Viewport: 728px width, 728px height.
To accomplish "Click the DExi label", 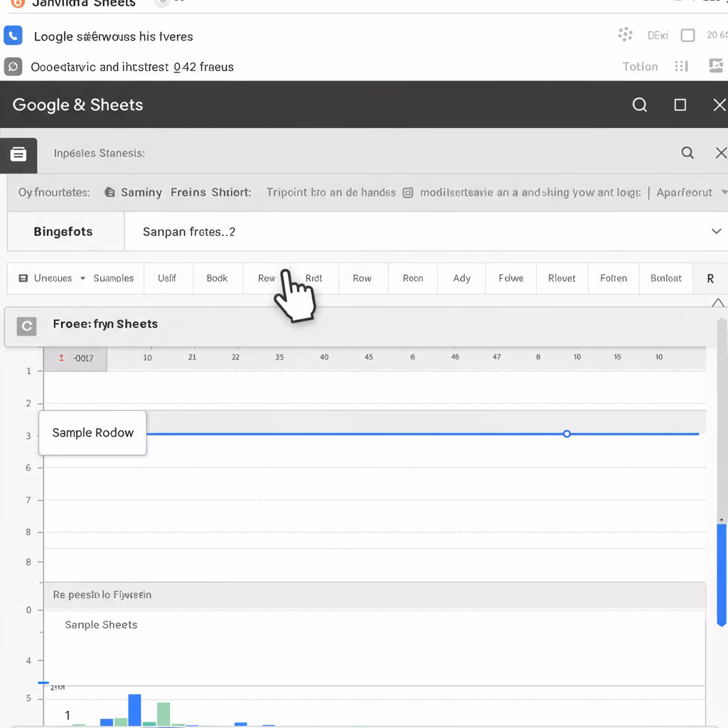I will 658,36.
